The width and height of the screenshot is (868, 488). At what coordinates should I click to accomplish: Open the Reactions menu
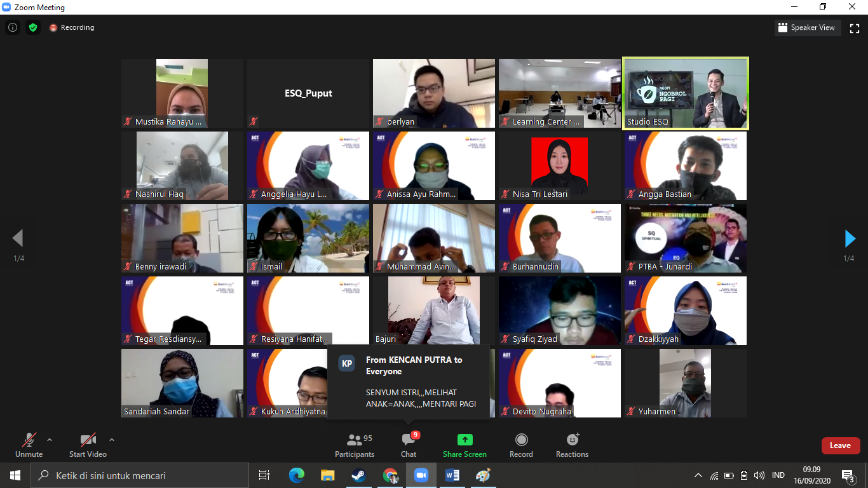[572, 445]
